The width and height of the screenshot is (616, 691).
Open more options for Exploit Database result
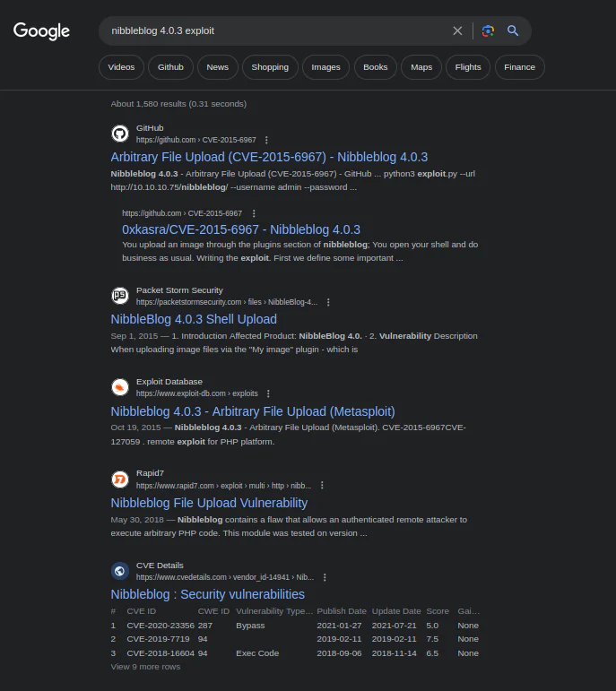pyautogui.click(x=268, y=393)
